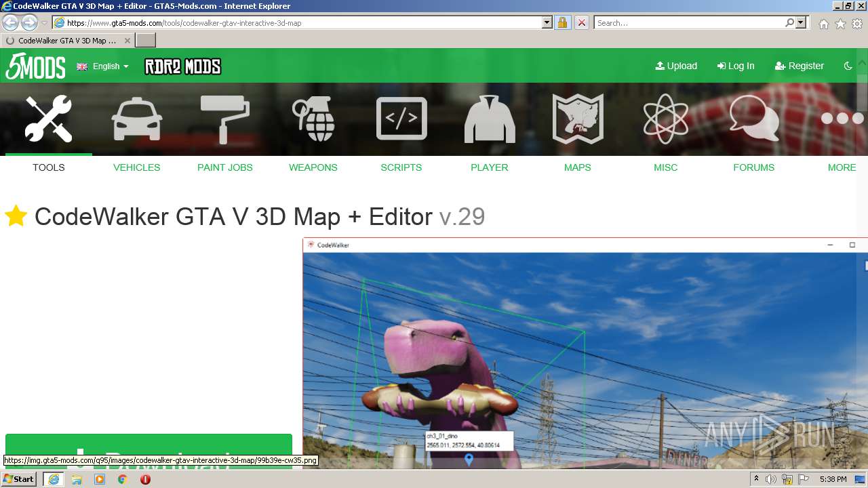Viewport: 868px width, 488px height.
Task: Click the IE home icon
Action: [x=823, y=24]
